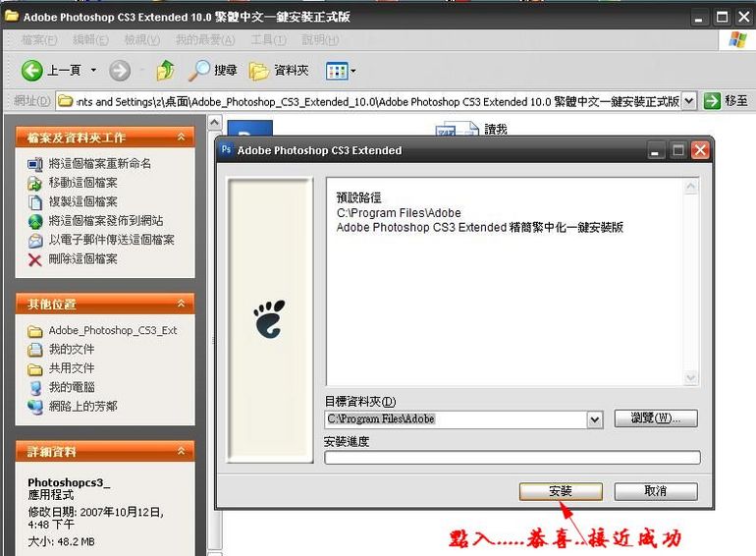The image size is (756, 556).
Task: Open 我的文件 in other places
Action: coord(72,349)
